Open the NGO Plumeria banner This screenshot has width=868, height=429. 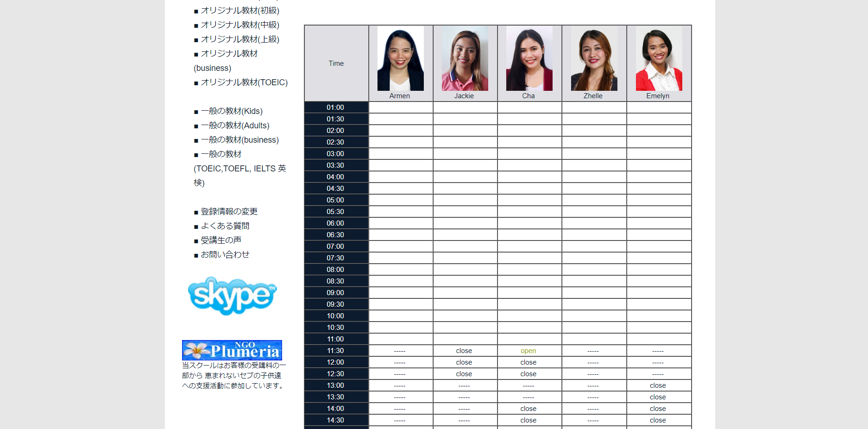(x=232, y=350)
